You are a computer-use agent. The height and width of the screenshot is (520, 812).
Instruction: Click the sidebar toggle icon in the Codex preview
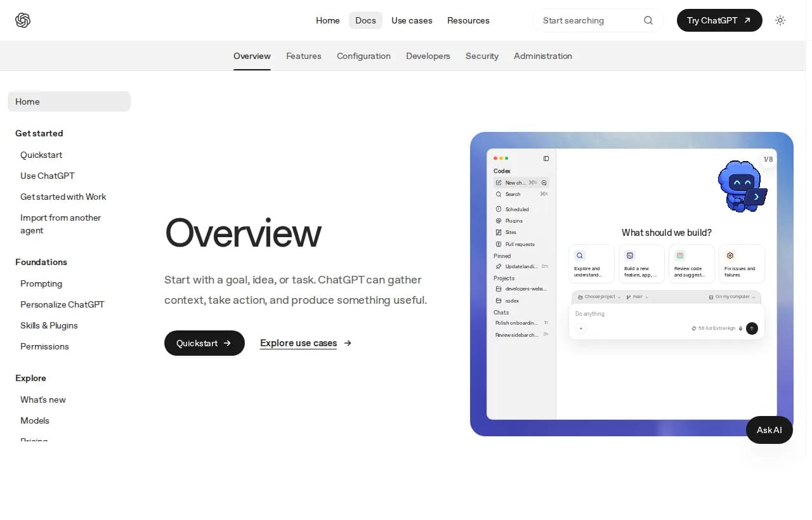(546, 159)
